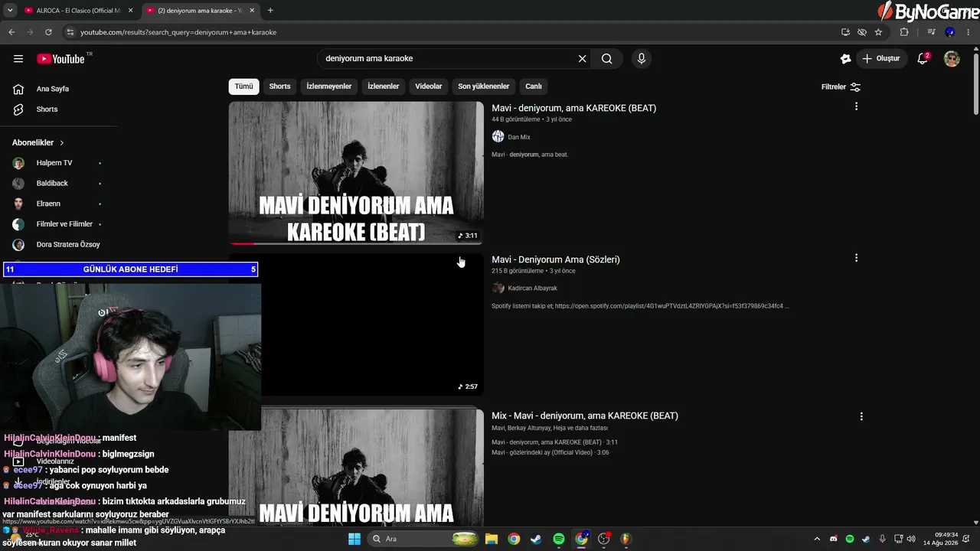This screenshot has width=980, height=551.
Task: Open the Kadircan Albayrak channel name
Action: [x=533, y=289]
